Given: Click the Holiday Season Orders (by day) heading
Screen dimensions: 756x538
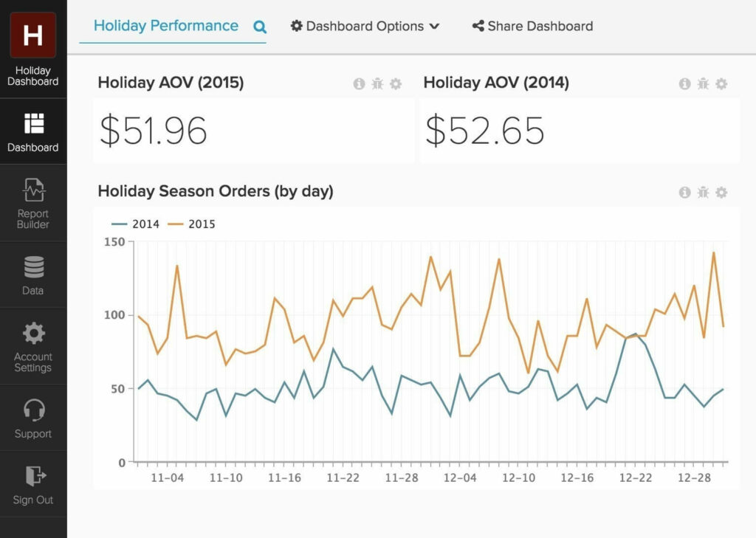Looking at the screenshot, I should coord(216,191).
